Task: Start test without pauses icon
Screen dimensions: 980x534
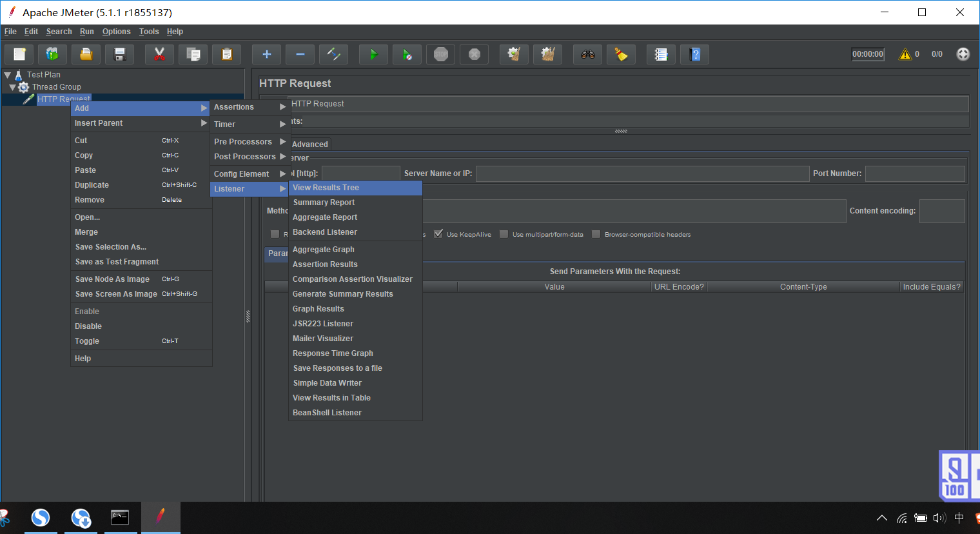Action: (x=407, y=55)
